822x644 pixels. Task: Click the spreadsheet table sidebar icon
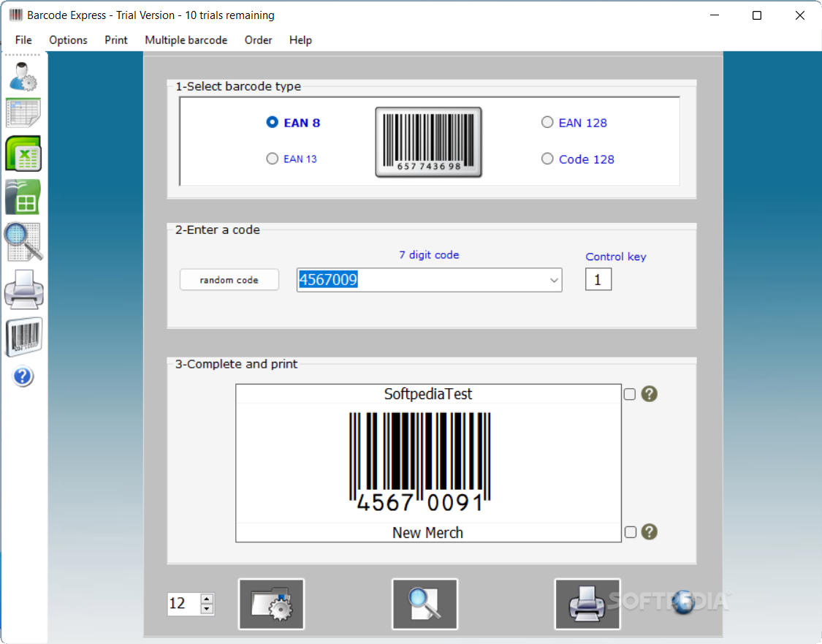pyautogui.click(x=23, y=113)
